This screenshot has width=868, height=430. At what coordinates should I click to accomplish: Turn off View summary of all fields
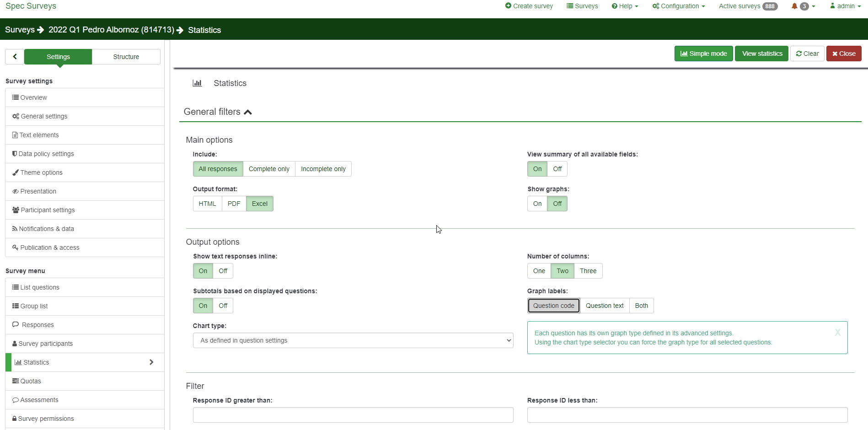557,169
